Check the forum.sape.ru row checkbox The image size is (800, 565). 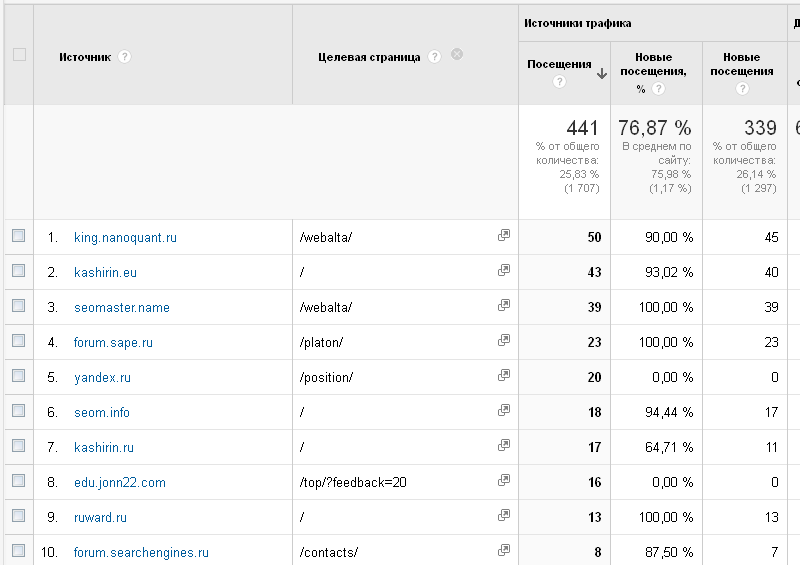click(x=18, y=340)
